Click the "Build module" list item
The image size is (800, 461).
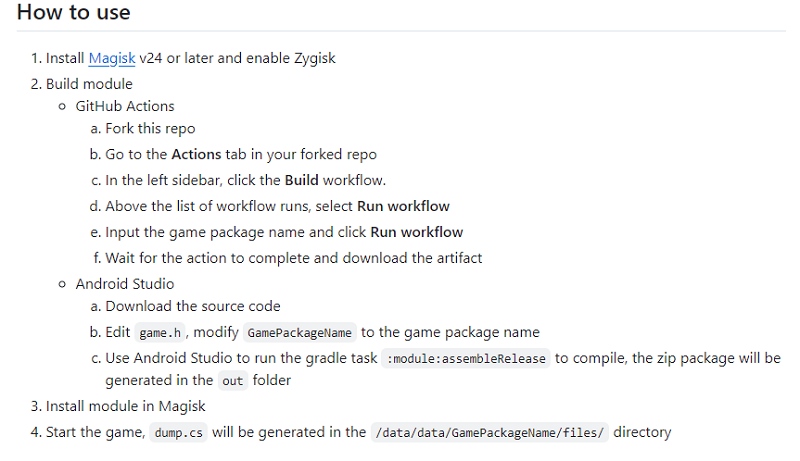pyautogui.click(x=89, y=84)
